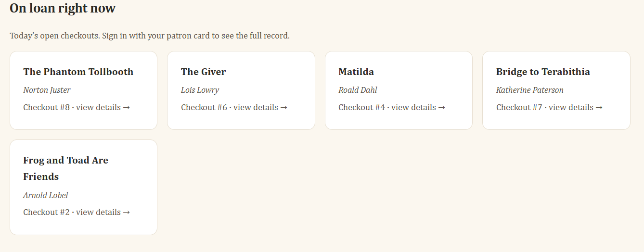Open view details for The Giver checkout
Screen dimensions: 644x252
coord(260,107)
